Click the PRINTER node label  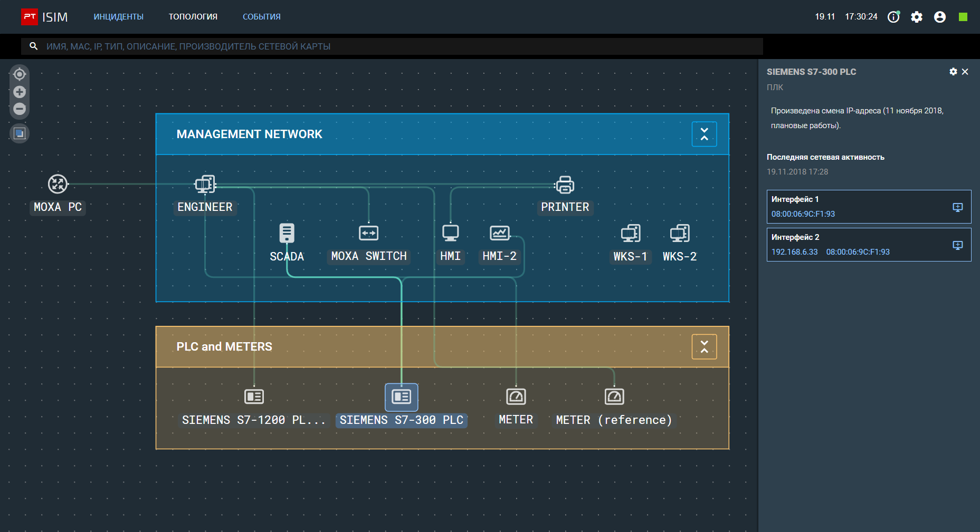(565, 207)
